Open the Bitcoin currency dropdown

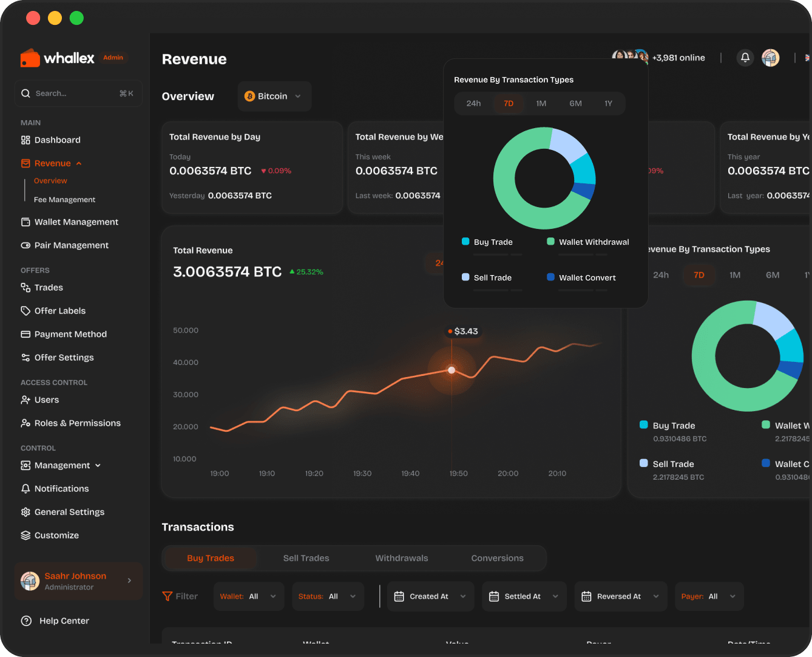(x=274, y=96)
